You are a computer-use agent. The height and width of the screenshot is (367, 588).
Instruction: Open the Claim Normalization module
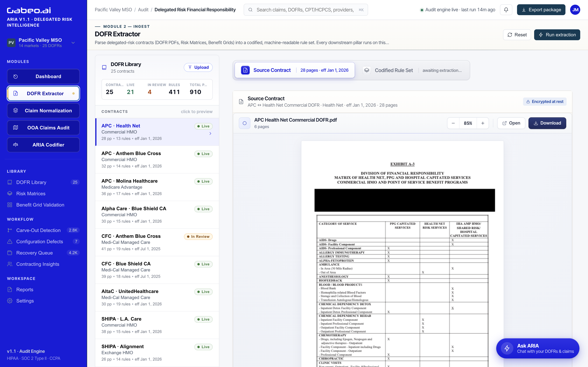[x=43, y=110]
